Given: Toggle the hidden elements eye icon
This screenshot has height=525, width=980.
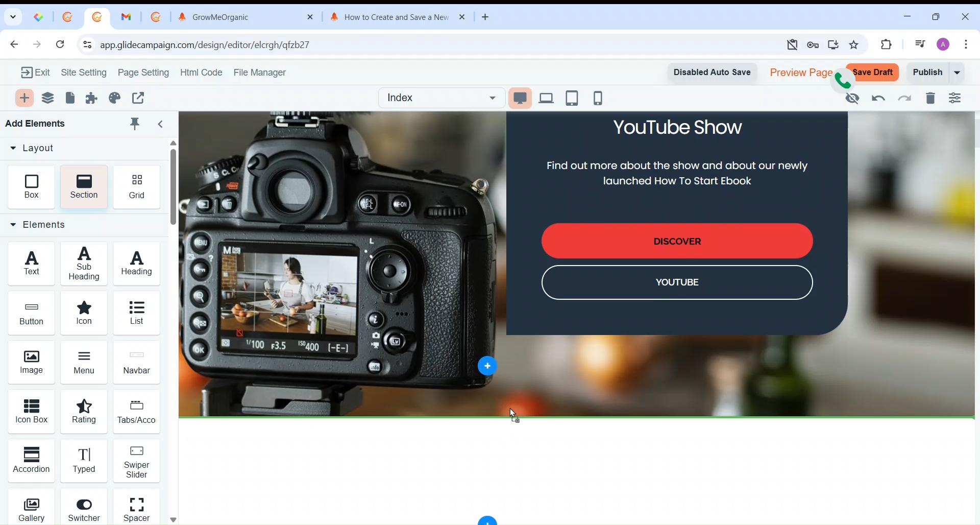Looking at the screenshot, I should (853, 99).
